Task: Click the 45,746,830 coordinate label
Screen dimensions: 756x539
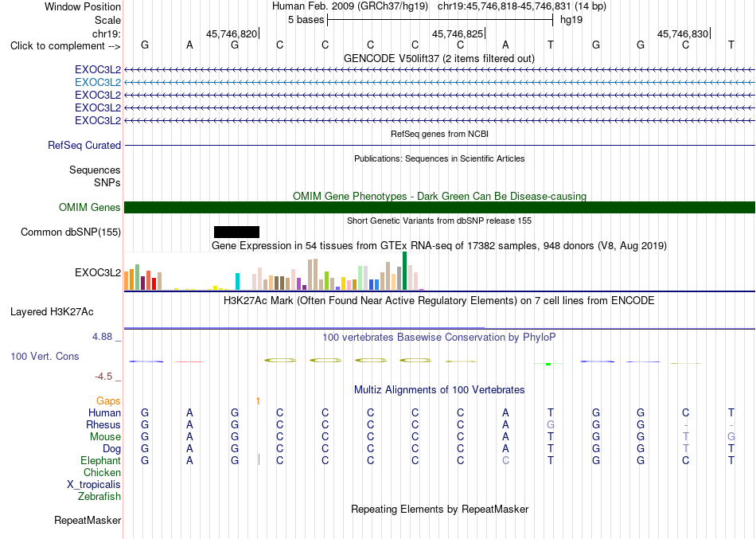Action: pos(683,33)
